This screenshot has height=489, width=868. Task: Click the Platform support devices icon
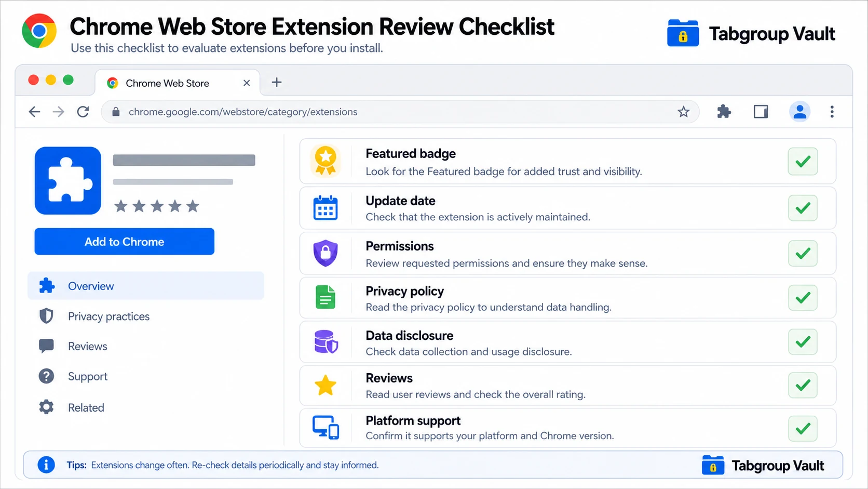tap(325, 428)
